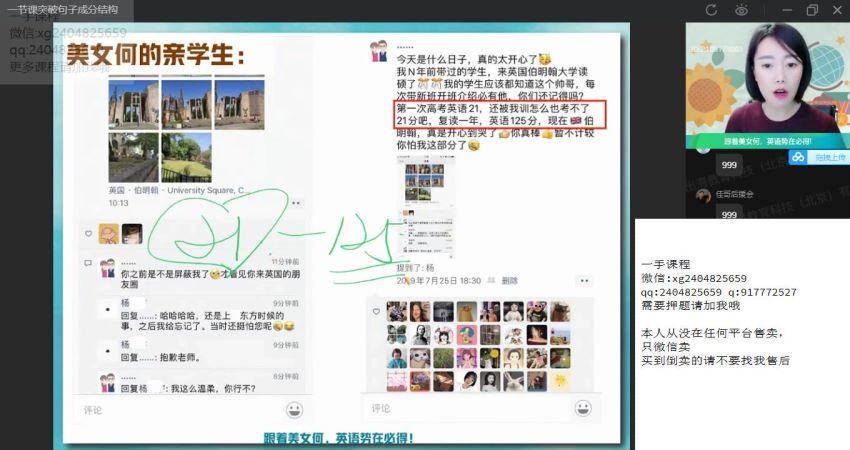Click the reply 我这么温柔, 你行不?
The height and width of the screenshot is (450, 850).
(x=188, y=389)
